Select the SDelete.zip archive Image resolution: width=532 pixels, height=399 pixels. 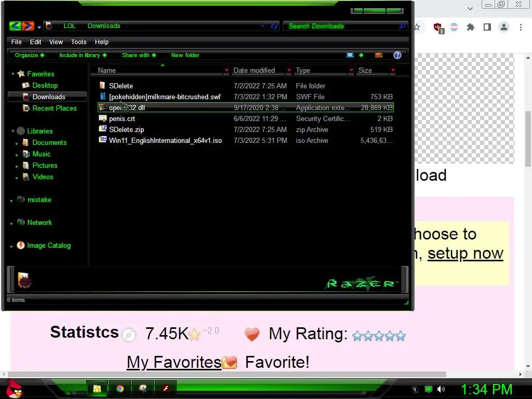246,129
